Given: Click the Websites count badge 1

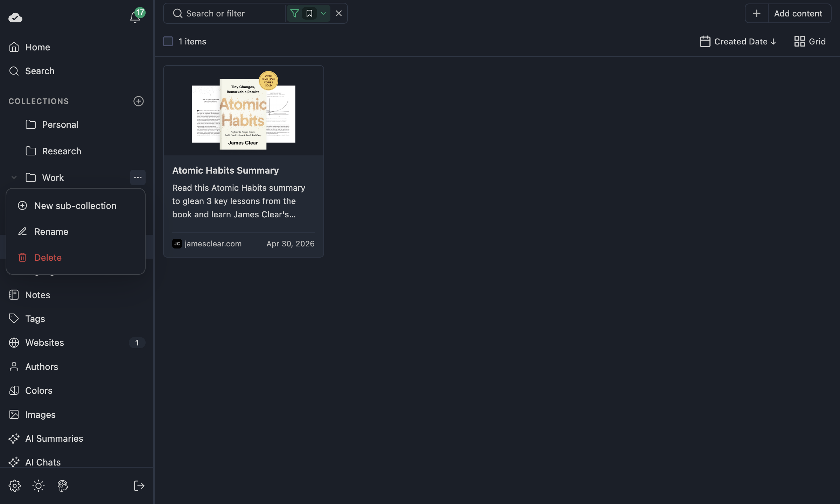Looking at the screenshot, I should (137, 343).
